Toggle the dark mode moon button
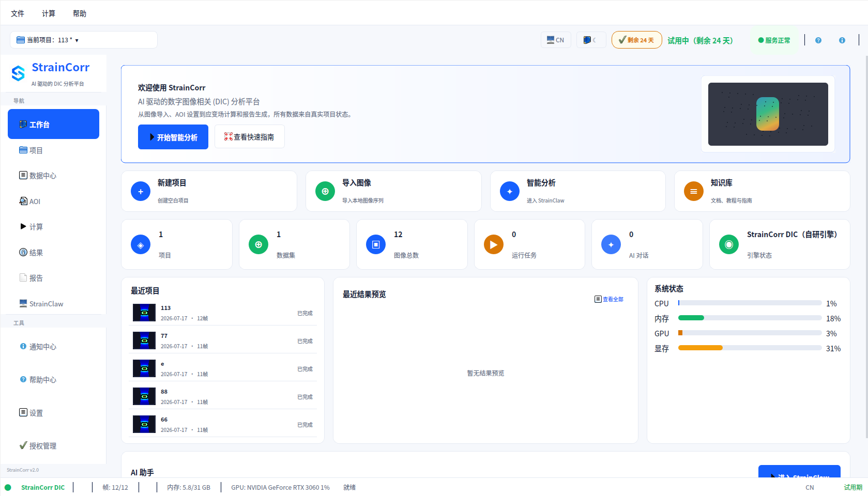 point(591,40)
